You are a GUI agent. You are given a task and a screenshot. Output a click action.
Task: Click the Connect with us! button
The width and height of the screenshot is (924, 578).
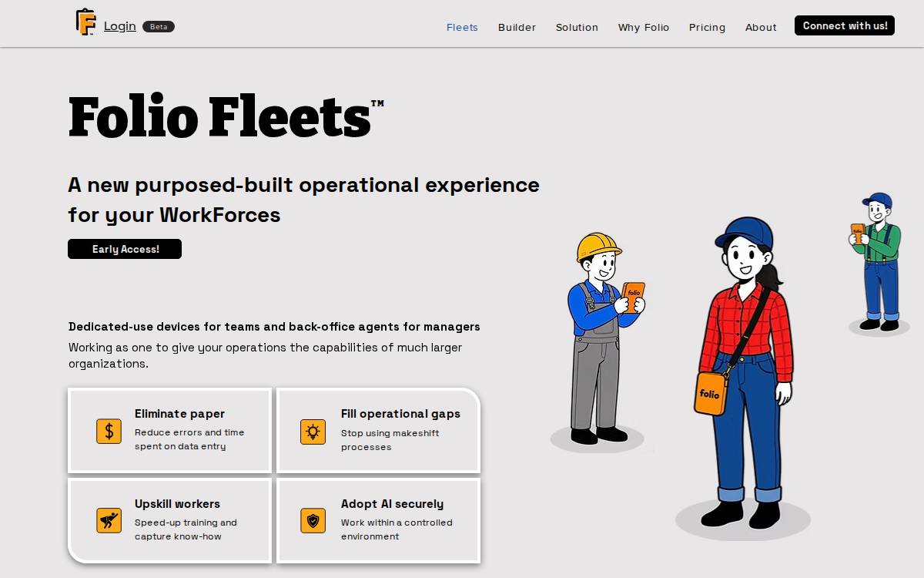(x=845, y=25)
